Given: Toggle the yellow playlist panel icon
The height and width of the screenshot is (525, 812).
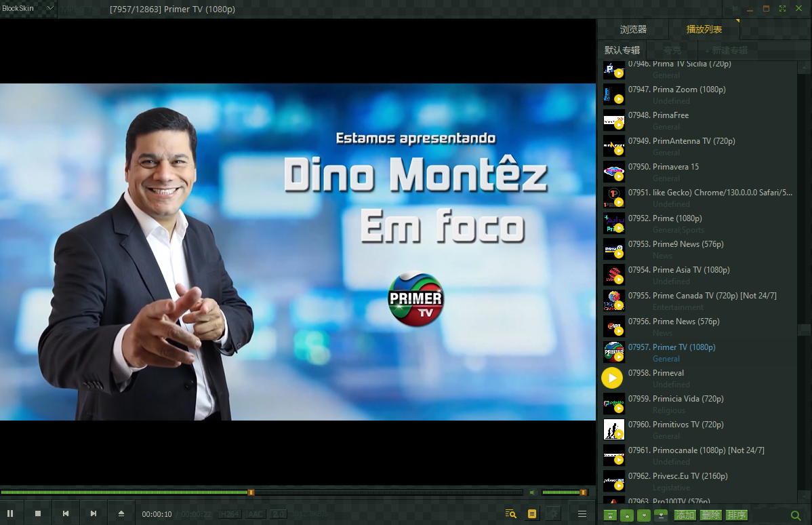Looking at the screenshot, I should click(x=532, y=513).
